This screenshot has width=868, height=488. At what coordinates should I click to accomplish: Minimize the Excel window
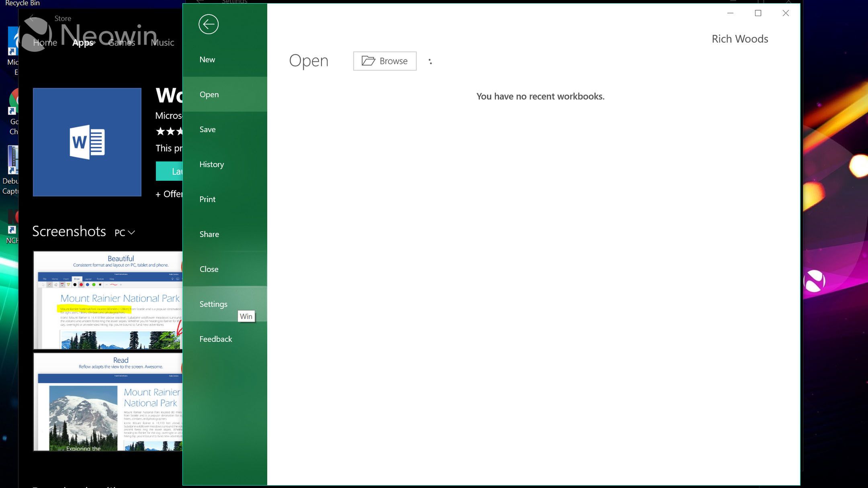(730, 13)
